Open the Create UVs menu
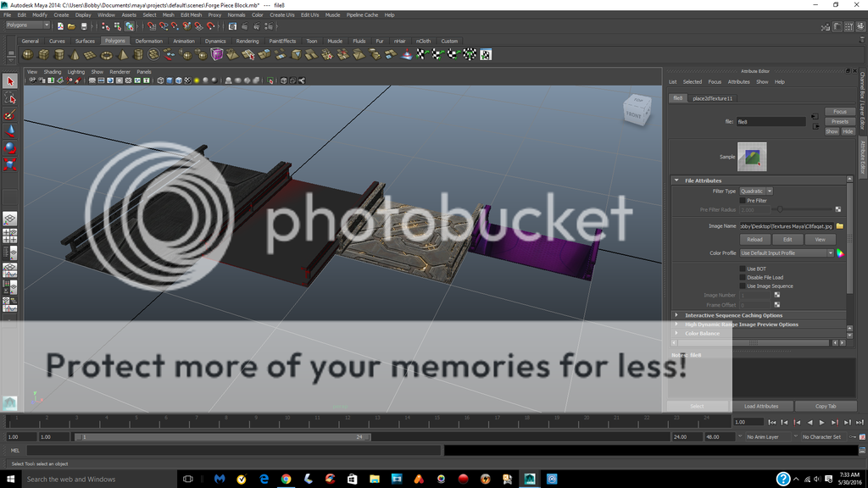 pyautogui.click(x=282, y=15)
